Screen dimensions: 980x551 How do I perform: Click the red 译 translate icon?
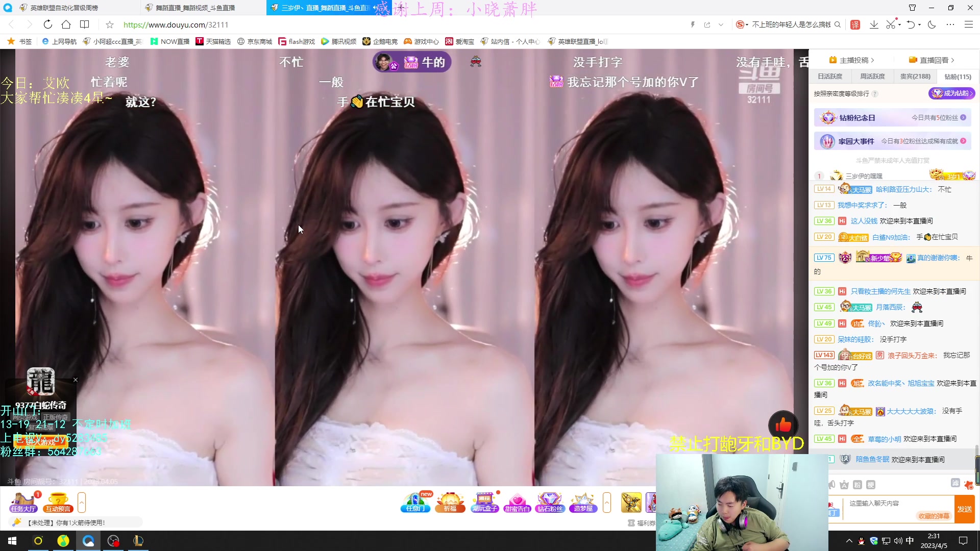855,24
